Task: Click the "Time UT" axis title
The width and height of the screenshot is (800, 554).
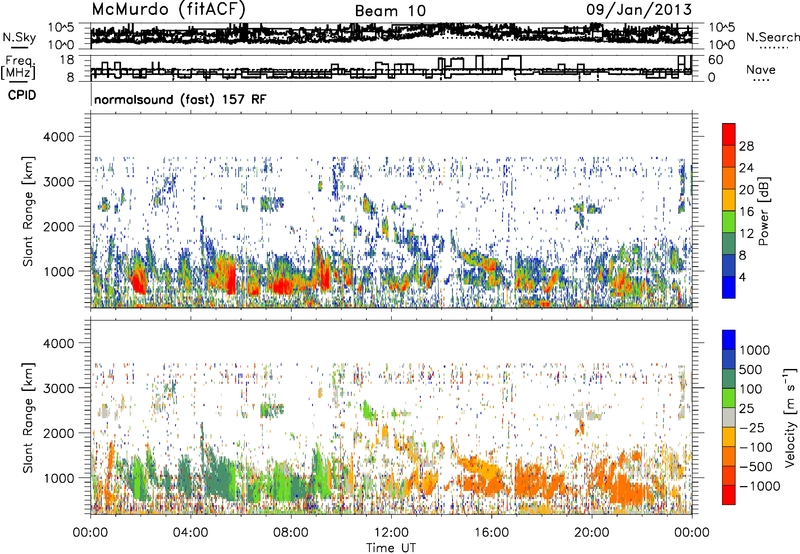Action: pyautogui.click(x=391, y=548)
